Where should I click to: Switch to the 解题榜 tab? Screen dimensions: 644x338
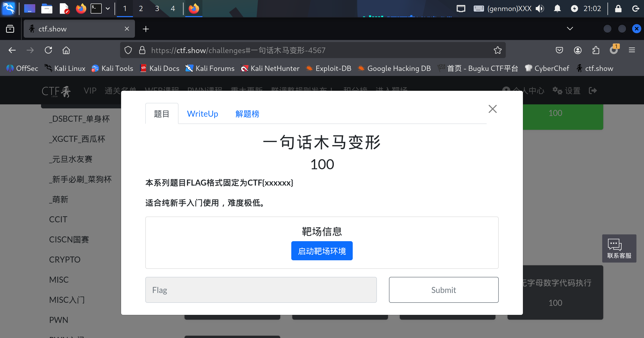pos(247,114)
